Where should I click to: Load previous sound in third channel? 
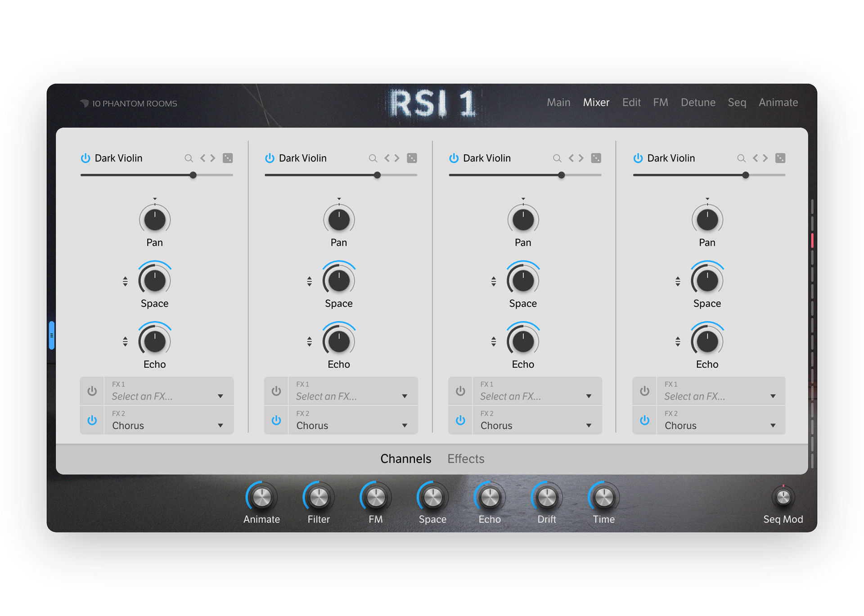[571, 158]
